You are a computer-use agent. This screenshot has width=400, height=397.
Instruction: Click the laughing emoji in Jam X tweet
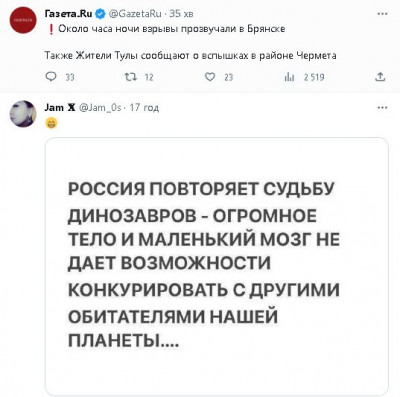tap(51, 124)
